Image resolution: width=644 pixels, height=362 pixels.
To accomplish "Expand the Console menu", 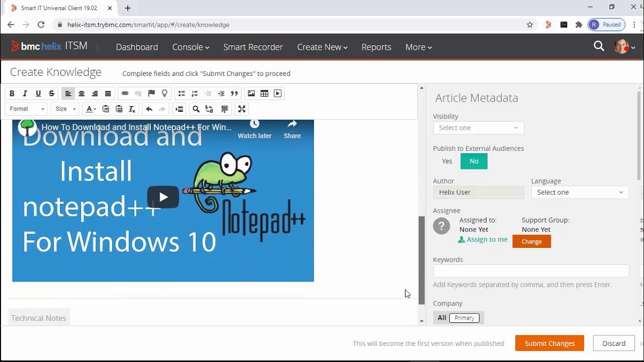I will tap(191, 47).
